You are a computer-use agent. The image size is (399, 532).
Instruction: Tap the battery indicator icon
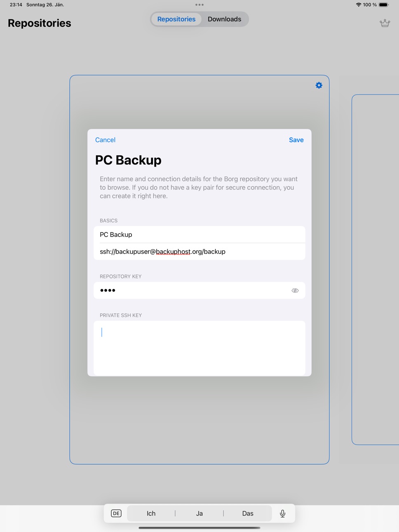(x=384, y=5)
